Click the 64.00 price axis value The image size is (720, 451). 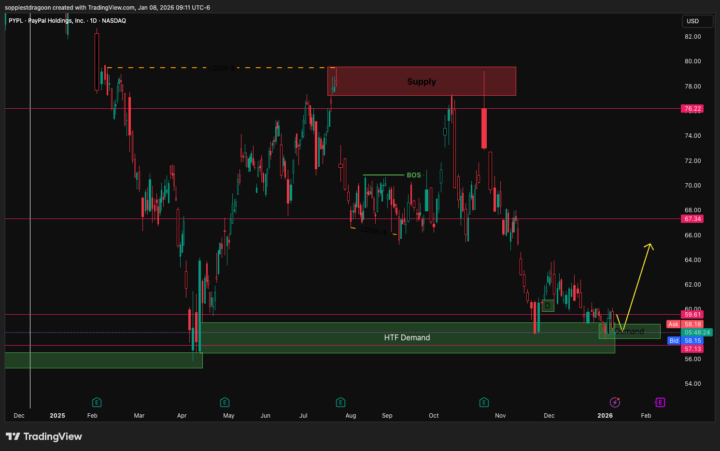tap(692, 260)
